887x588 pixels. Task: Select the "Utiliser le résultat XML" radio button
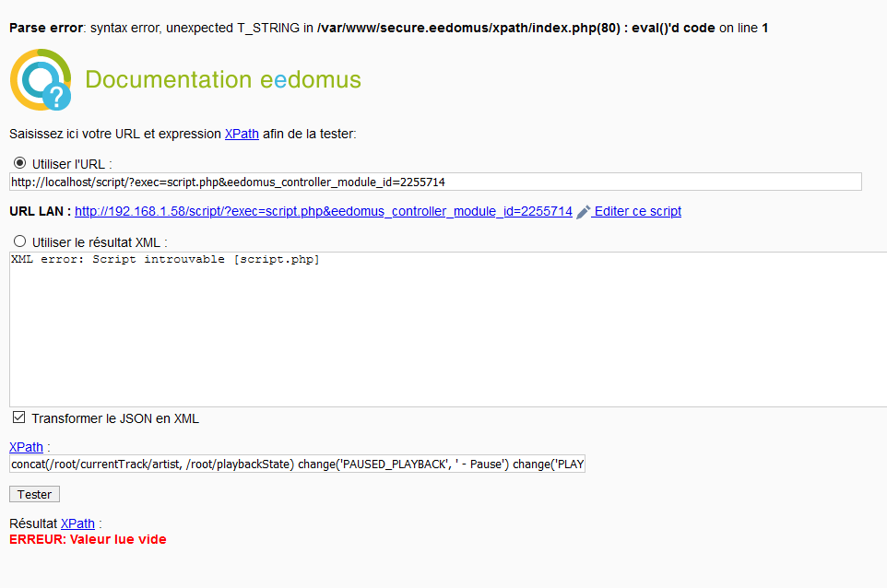[19, 241]
